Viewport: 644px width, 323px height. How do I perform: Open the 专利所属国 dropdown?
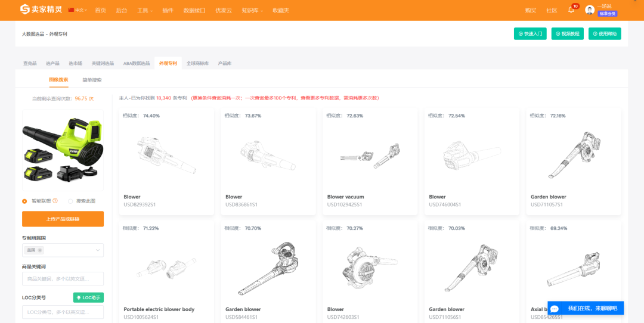point(63,250)
